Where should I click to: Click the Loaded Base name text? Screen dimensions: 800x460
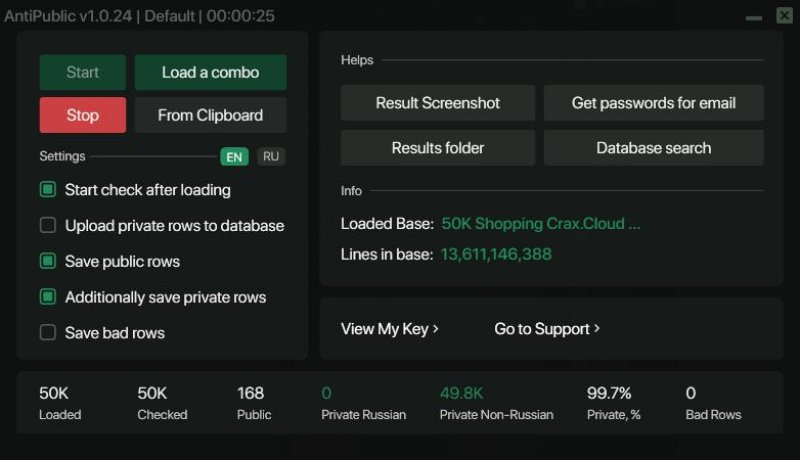[541, 223]
